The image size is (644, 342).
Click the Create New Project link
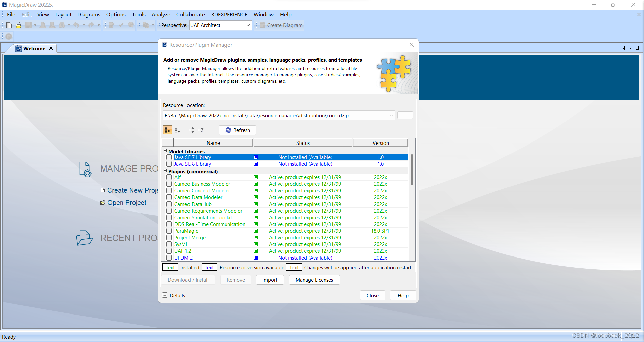[x=132, y=190]
